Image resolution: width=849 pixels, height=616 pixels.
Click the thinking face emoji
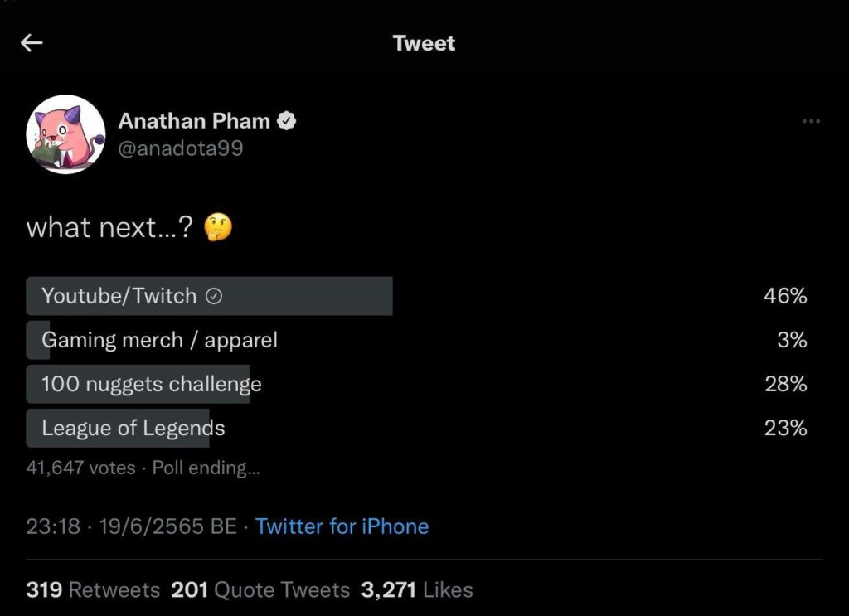point(217,228)
